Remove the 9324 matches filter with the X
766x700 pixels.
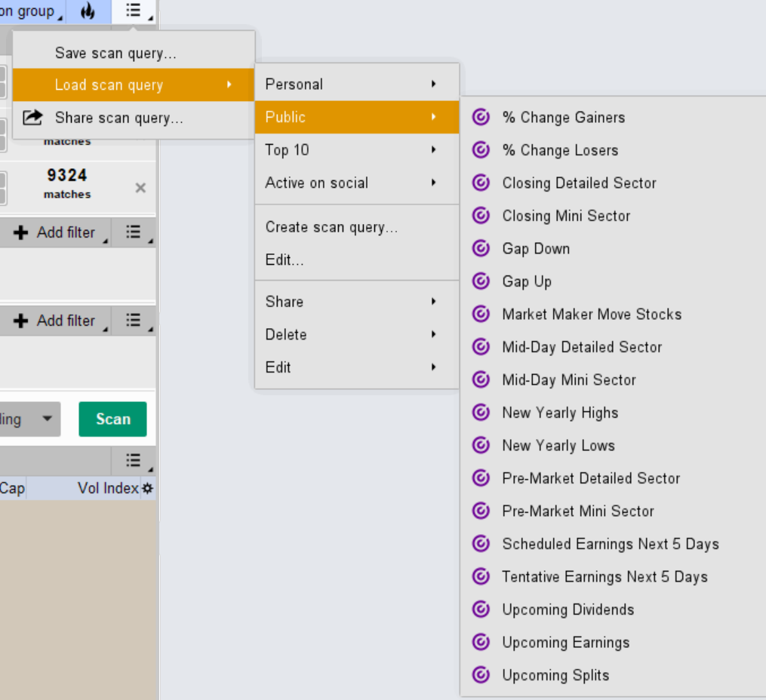tap(140, 188)
